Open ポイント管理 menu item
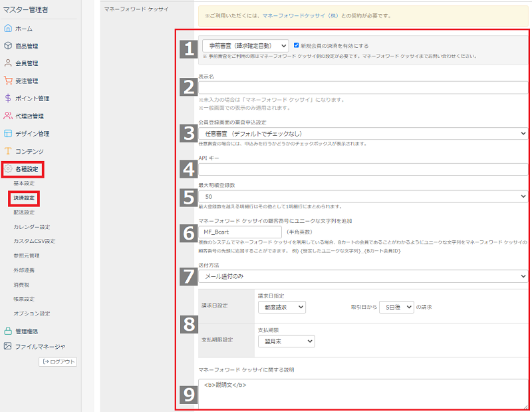The image size is (532, 412). point(32,99)
